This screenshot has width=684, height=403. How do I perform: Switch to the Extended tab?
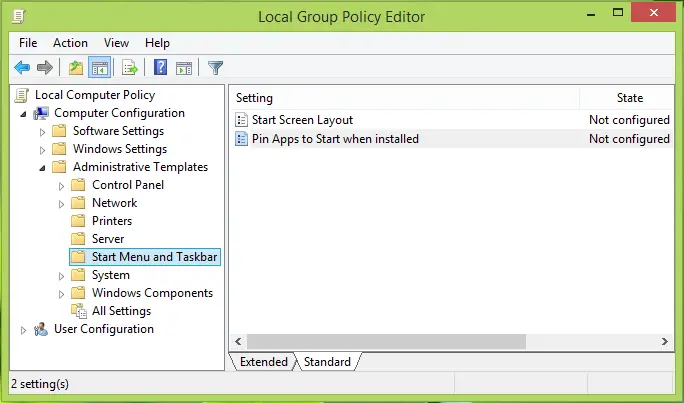[x=263, y=362]
